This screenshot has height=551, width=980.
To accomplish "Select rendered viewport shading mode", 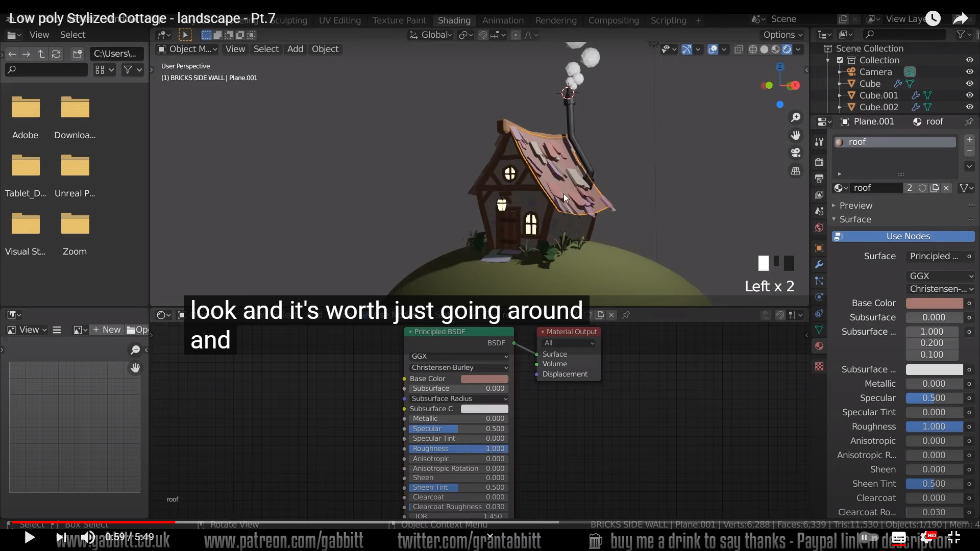I will [x=787, y=49].
